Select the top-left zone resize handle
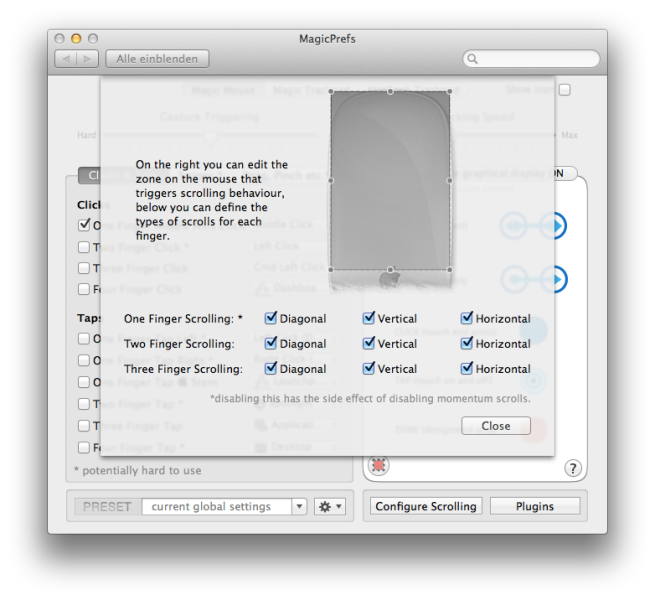 point(331,92)
